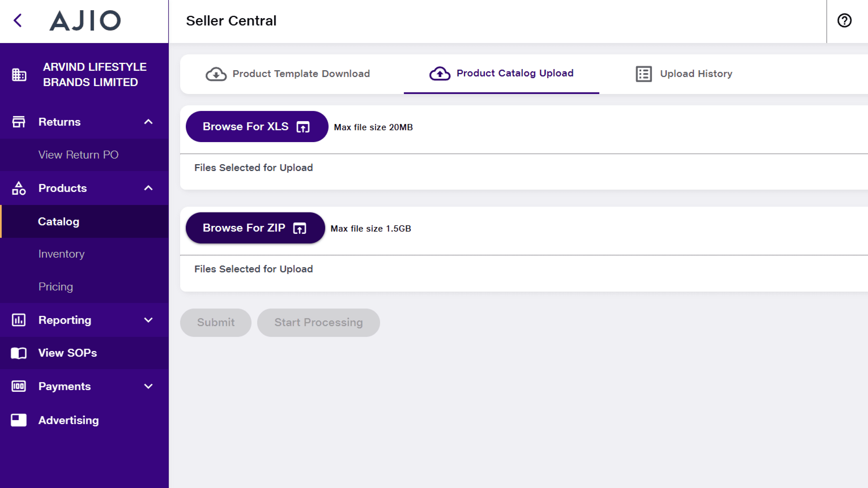
Task: Click the Reporting chart icon
Action: coord(19,320)
